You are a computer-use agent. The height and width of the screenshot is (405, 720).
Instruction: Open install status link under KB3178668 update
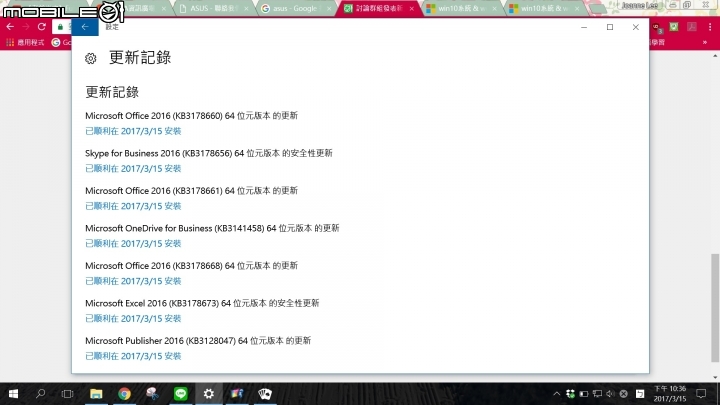point(133,281)
